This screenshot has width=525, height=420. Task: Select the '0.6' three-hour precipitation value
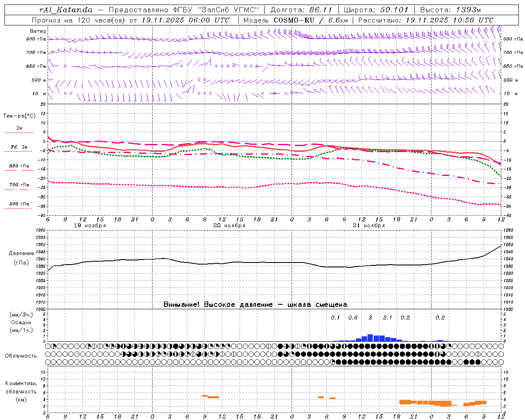click(353, 318)
